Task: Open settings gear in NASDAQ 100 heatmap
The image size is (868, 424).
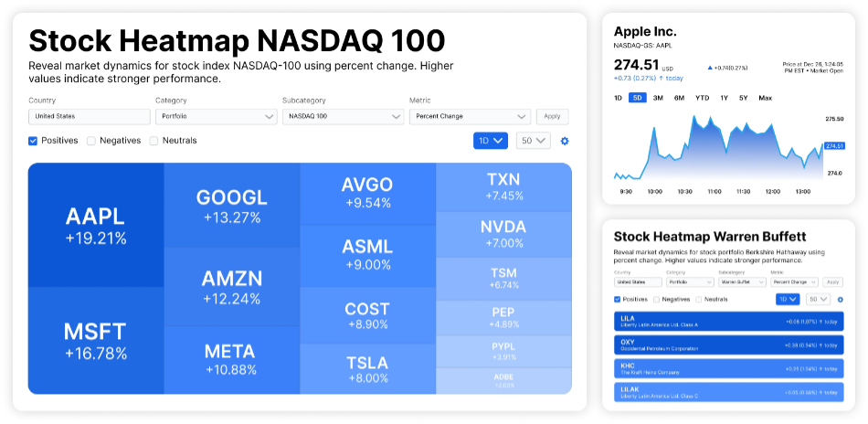Action: pyautogui.click(x=565, y=141)
